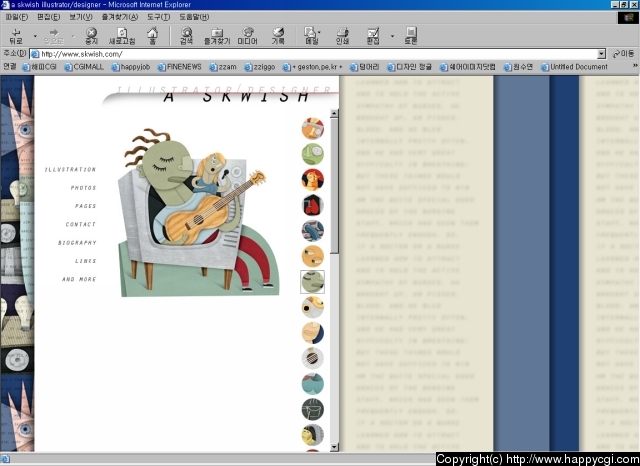Expand the Back button history dropdown arrow
This screenshot has width=640, height=466.
(x=35, y=36)
